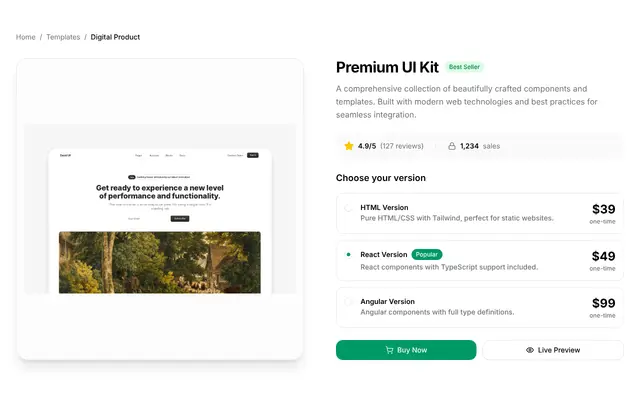This screenshot has width=640, height=400.
Task: Click the Digital Product breadcrumb item
Action: click(x=115, y=37)
